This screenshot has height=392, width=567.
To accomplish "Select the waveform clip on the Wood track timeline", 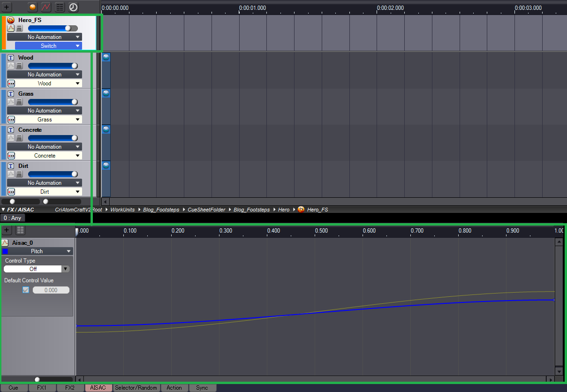I will point(106,56).
